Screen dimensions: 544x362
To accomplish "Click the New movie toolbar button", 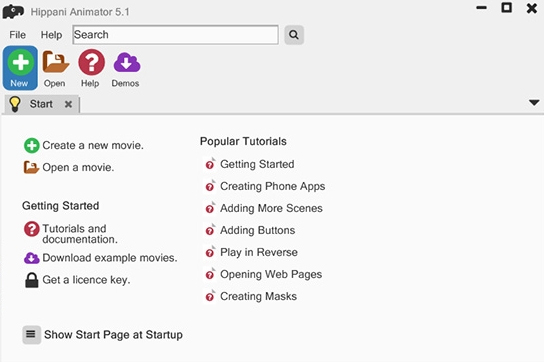I will (x=20, y=68).
